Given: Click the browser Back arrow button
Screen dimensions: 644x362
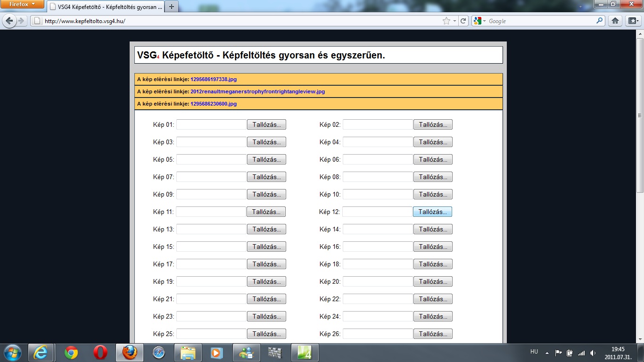Looking at the screenshot, I should (x=9, y=21).
